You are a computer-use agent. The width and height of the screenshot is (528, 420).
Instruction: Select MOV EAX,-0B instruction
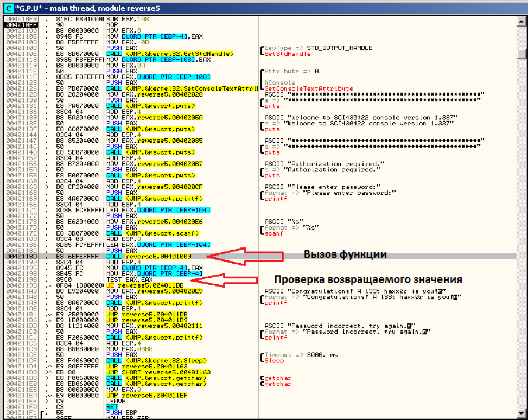coord(128,42)
